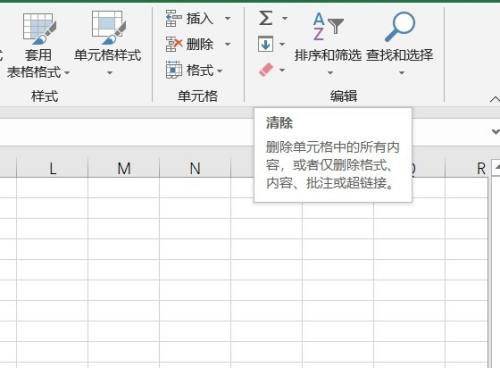
Task: Click first cell under column M
Action: 124,188
